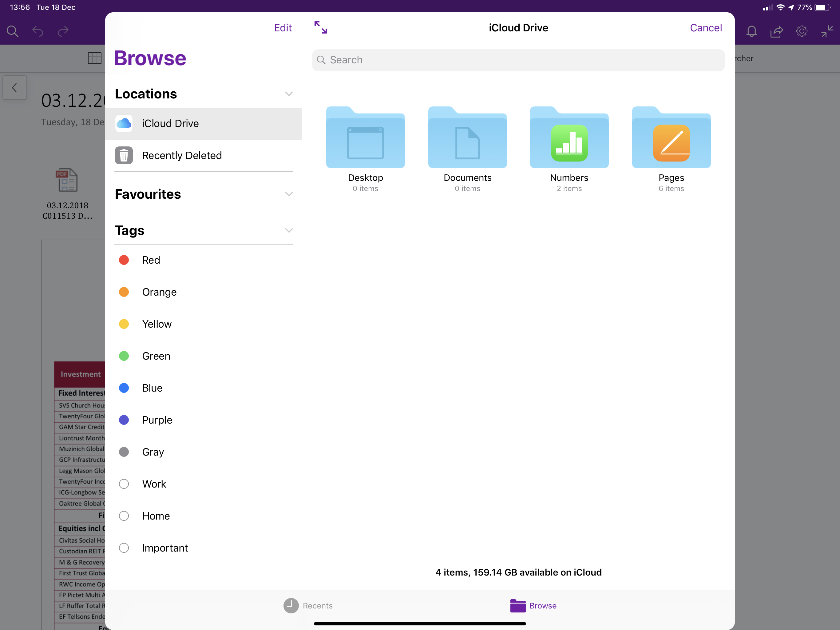The width and height of the screenshot is (840, 630).
Task: Filter by the Yellow tag
Action: point(204,324)
